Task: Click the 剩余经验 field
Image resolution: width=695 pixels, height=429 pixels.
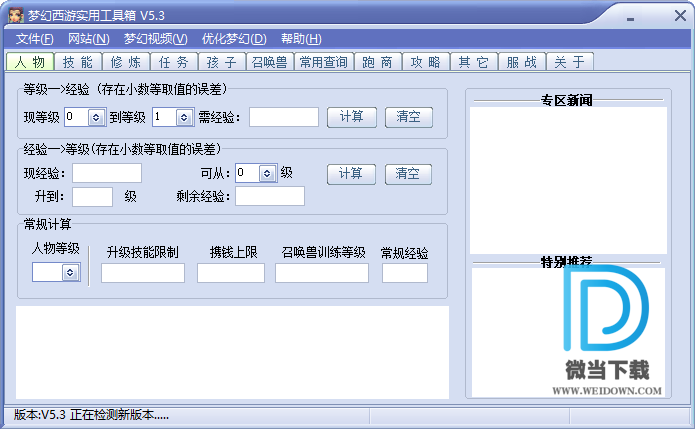Action: [270, 196]
